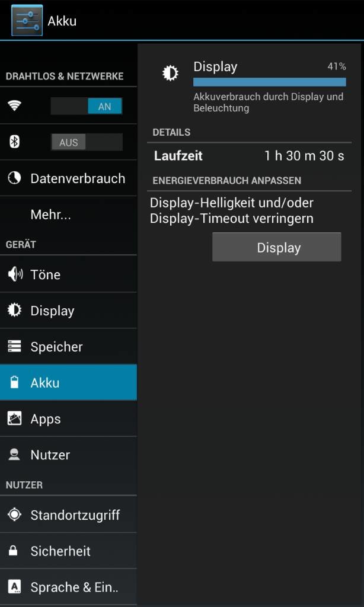Tap the Display 41% battery usage bar
Image resolution: width=364 pixels, height=607 pixels.
coord(270,82)
